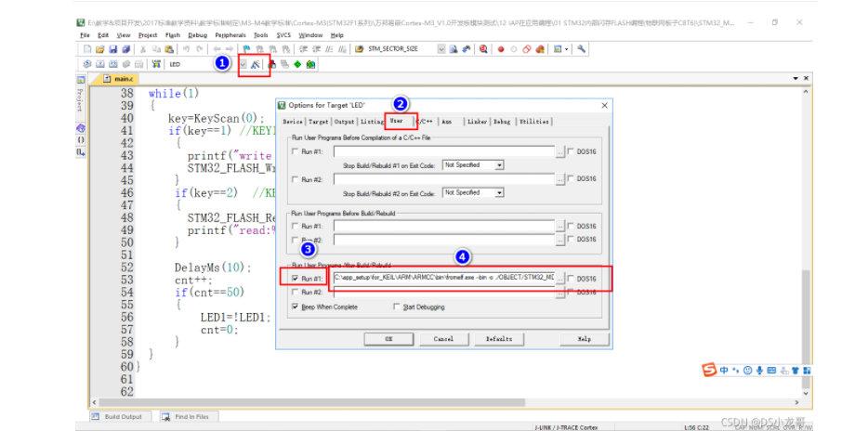This screenshot has width=868, height=431.
Task: Toggle bookmark with the blue flag icon
Action: (247, 48)
